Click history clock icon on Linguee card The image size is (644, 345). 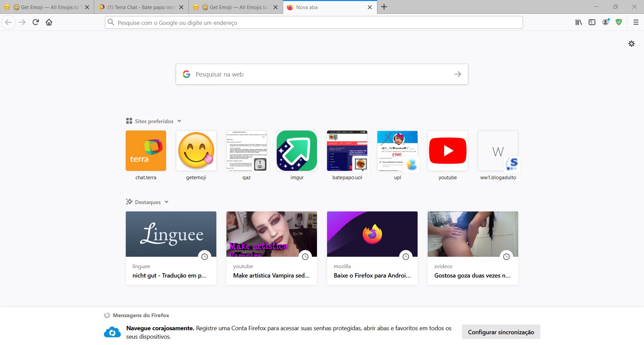pos(205,257)
